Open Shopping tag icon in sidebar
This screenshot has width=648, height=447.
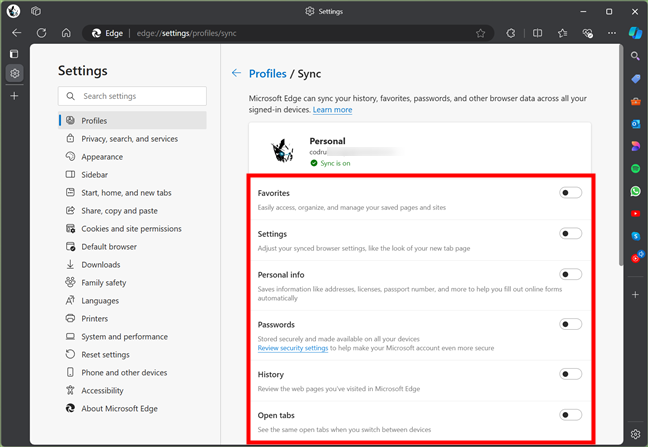636,78
